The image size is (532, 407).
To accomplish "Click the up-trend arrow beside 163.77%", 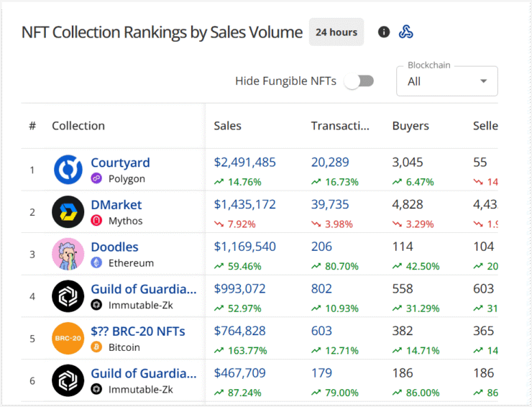I will 219,350.
